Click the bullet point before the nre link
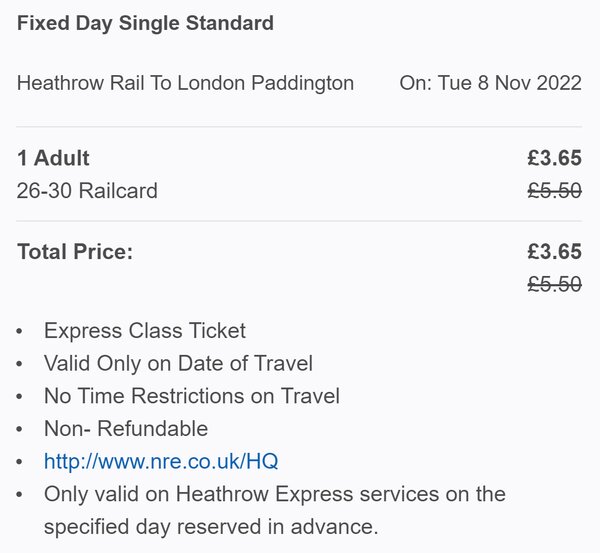This screenshot has height=553, width=600. coord(20,462)
